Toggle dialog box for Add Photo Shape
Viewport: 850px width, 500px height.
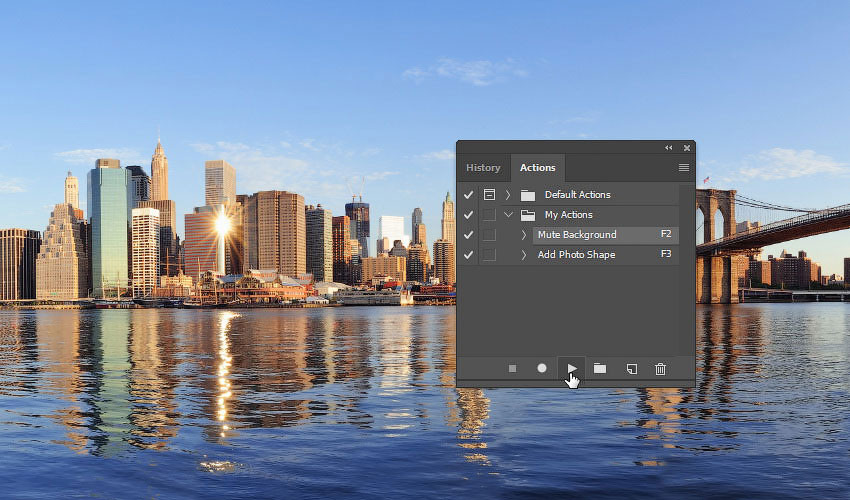click(x=489, y=255)
